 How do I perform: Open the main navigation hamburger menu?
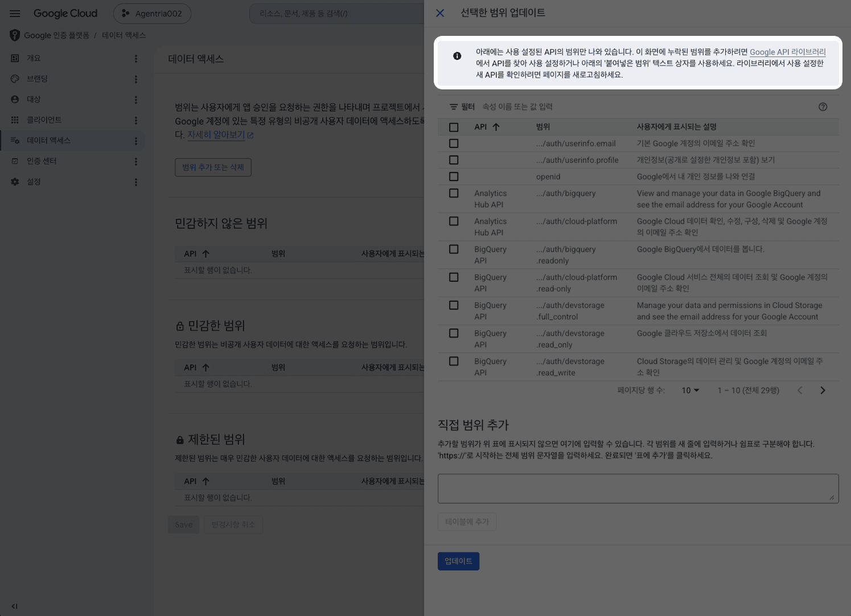15,13
